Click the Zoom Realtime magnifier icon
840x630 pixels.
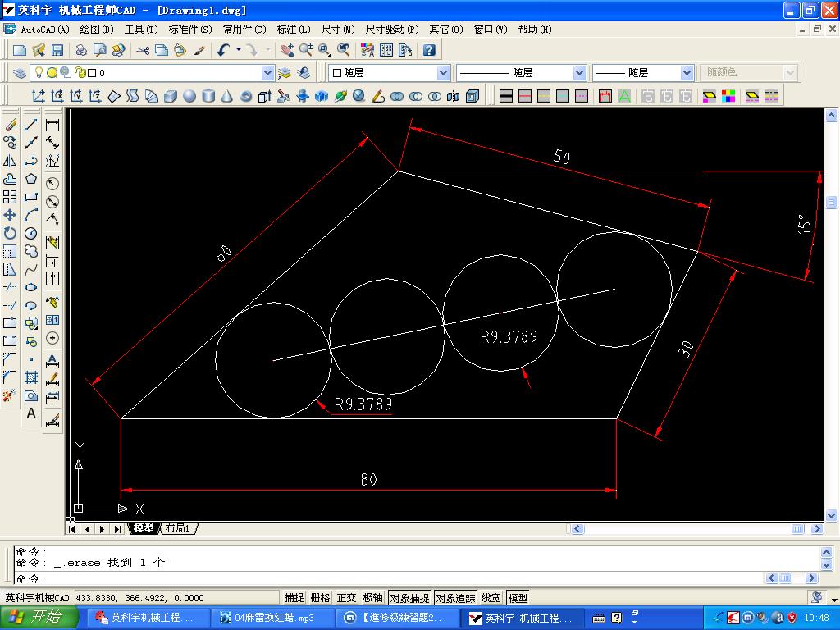(306, 50)
